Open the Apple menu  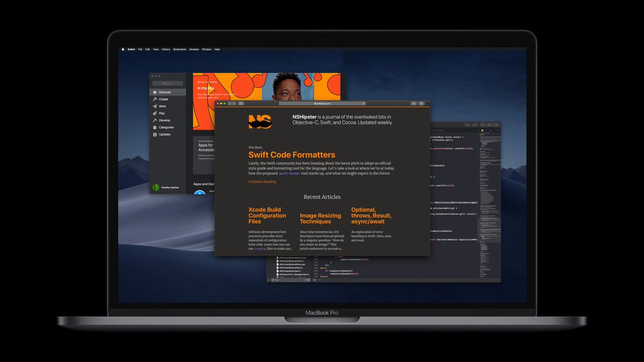click(123, 49)
